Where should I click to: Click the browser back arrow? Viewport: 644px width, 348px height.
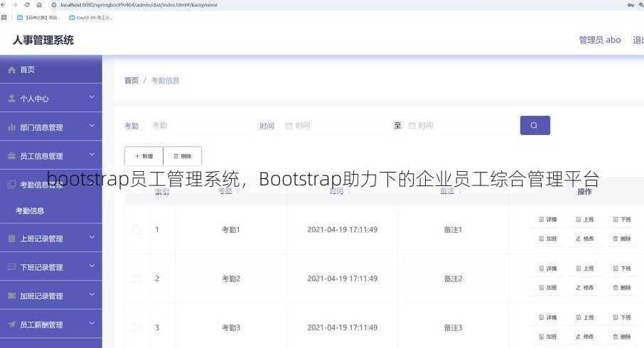click(x=4, y=5)
